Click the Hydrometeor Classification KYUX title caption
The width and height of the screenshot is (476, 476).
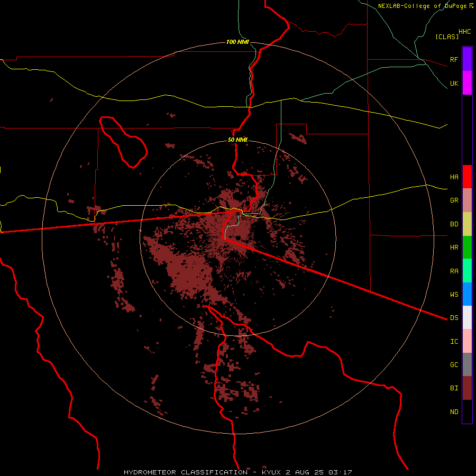[x=237, y=472]
